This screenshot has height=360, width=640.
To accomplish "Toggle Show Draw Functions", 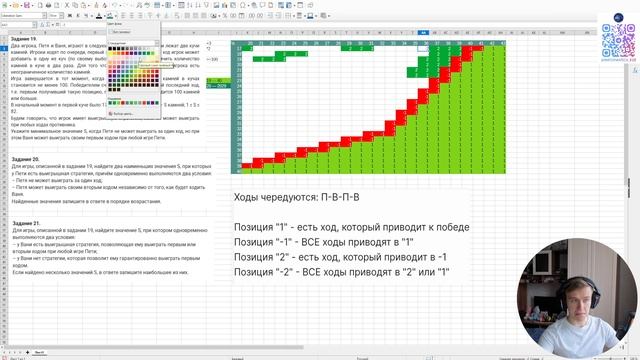I will point(310,5).
